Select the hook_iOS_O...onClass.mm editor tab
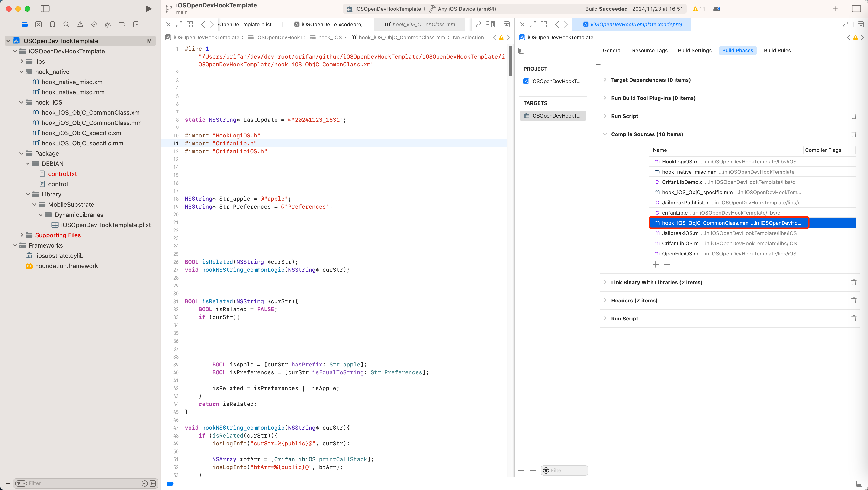This screenshot has height=490, width=868. pyautogui.click(x=419, y=24)
